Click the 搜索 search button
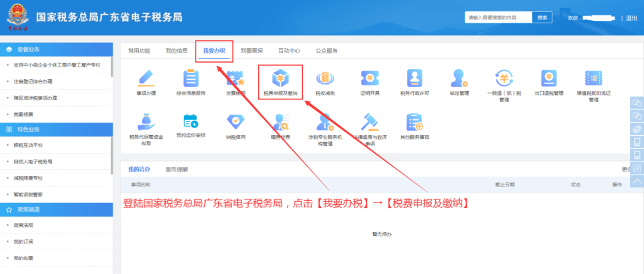This screenshot has height=274, width=644. click(x=542, y=17)
